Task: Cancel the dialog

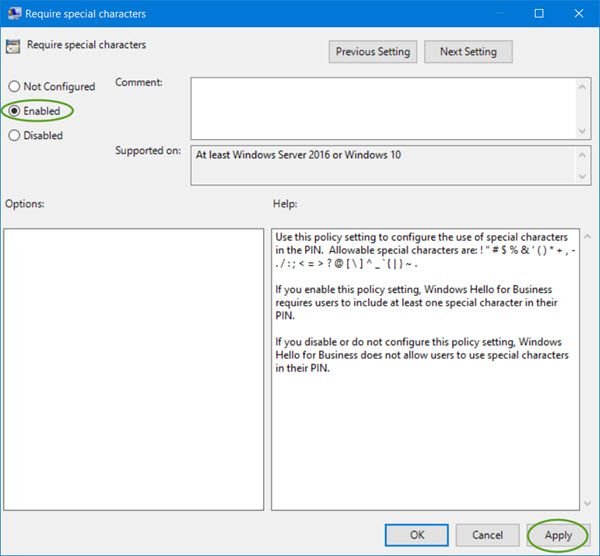Action: [488, 535]
